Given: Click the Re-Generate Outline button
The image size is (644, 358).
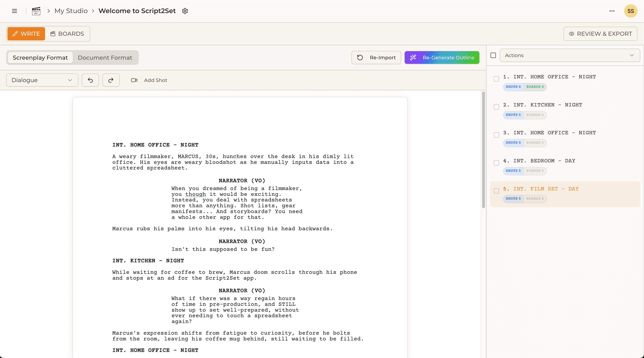Looking at the screenshot, I should 442,58.
